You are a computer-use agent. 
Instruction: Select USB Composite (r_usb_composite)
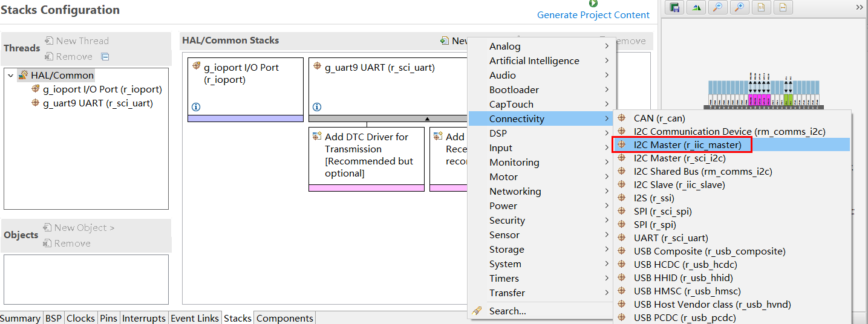pos(731,251)
